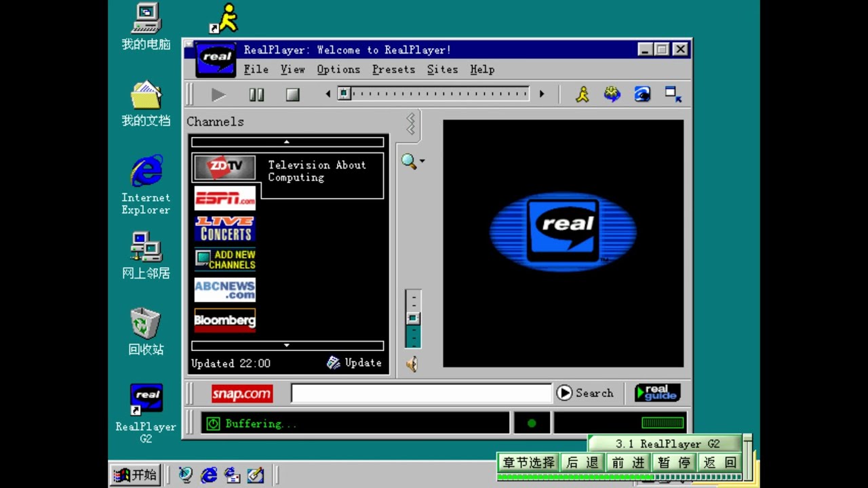Click the Buffering... status text

point(261,424)
